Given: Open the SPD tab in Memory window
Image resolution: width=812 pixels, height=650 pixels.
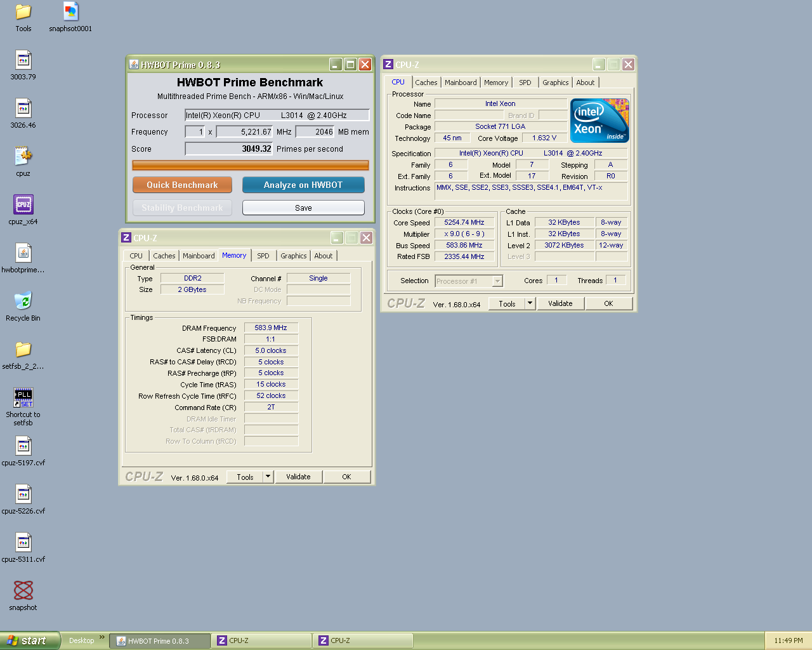Looking at the screenshot, I should pos(263,256).
